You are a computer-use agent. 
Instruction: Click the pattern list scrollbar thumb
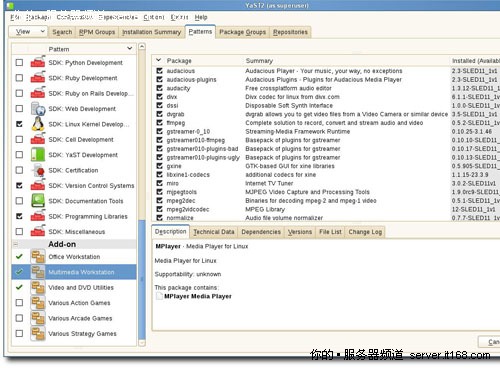point(142,279)
